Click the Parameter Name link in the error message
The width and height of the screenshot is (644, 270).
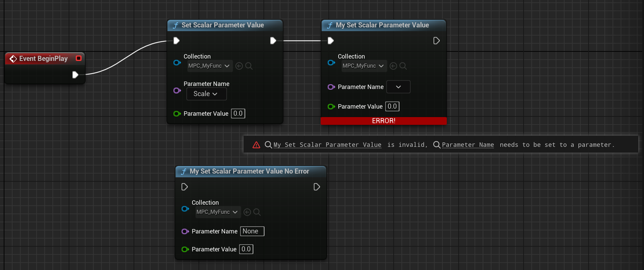pos(467,145)
